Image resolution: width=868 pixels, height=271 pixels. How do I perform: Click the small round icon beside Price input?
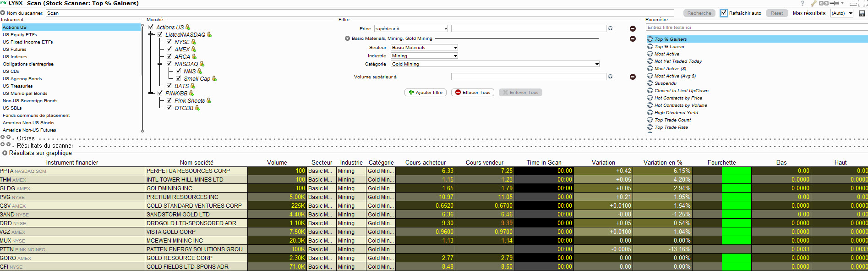610,28
